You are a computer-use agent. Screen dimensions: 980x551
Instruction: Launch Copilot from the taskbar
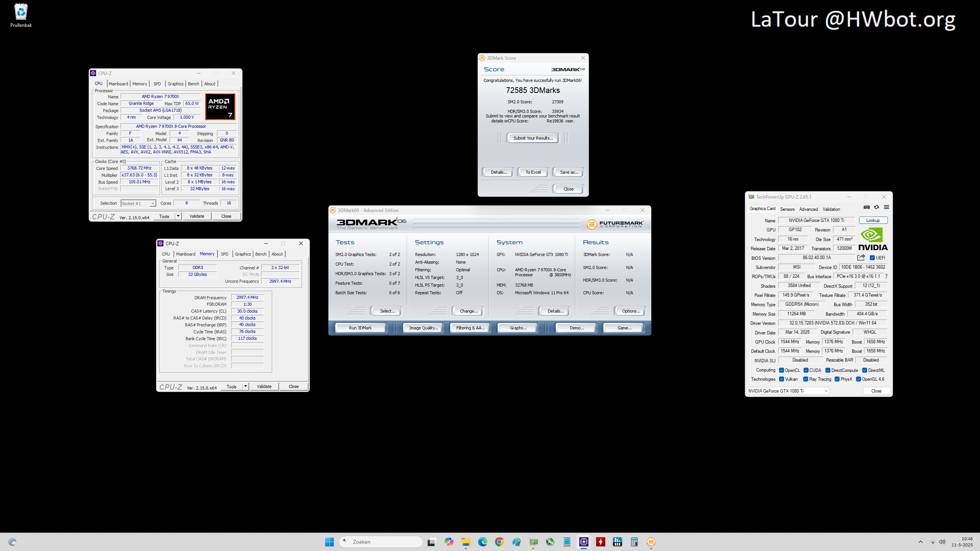click(449, 542)
